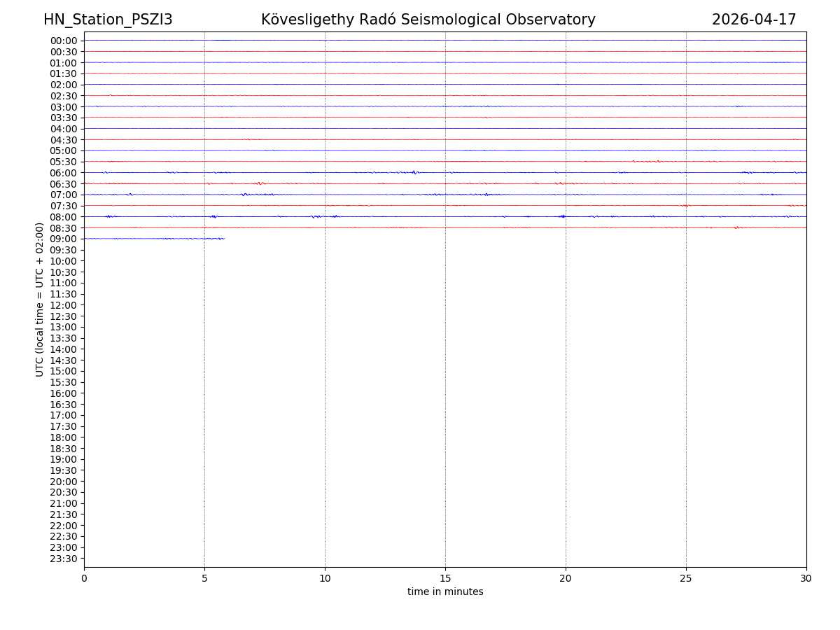The image size is (840, 630).
Task: Click the 00:00 row time label
Action: point(64,41)
